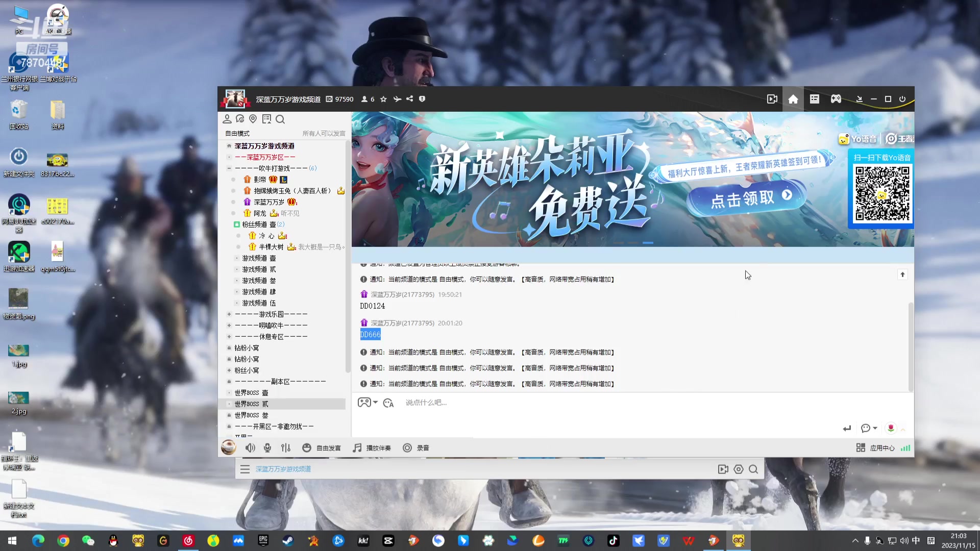
Task: Select 粉丝频道 壹 channel
Action: 259,224
